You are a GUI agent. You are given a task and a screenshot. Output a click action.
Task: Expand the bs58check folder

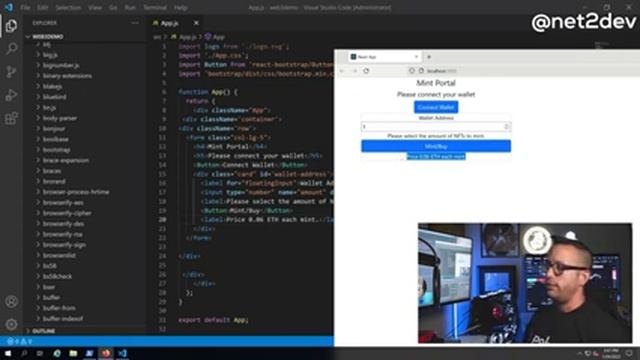coord(58,276)
